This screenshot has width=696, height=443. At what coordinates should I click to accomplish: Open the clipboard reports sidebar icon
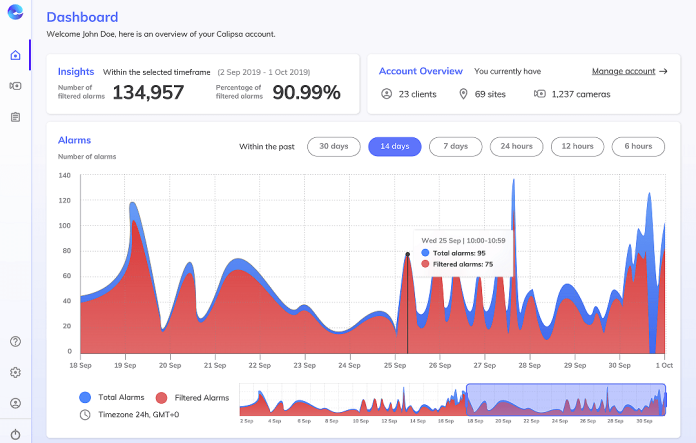(x=15, y=117)
